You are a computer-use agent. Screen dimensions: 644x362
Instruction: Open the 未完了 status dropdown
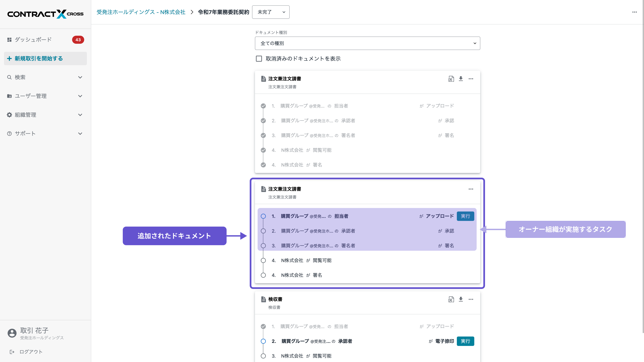tap(271, 12)
